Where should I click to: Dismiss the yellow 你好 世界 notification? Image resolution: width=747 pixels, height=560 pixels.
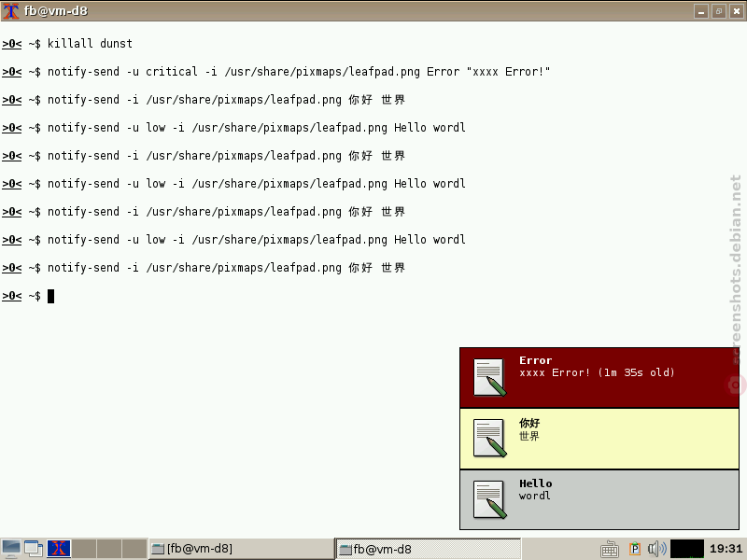click(599, 439)
